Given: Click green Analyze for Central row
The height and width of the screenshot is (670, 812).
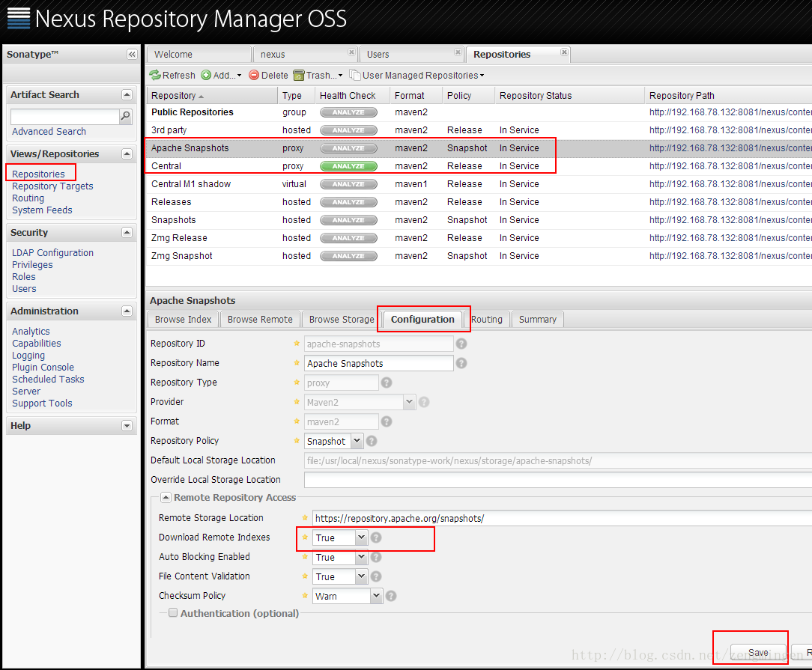Looking at the screenshot, I should coord(348,166).
